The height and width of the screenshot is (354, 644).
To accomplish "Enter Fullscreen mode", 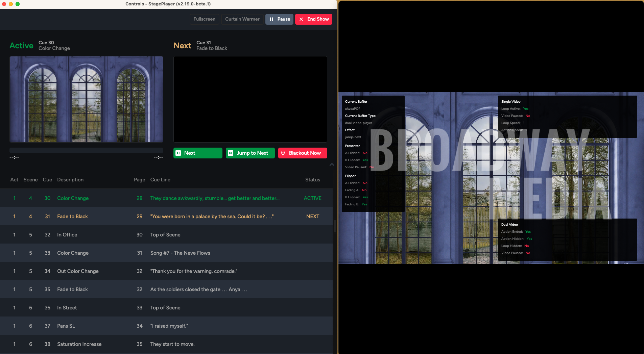I will point(204,19).
